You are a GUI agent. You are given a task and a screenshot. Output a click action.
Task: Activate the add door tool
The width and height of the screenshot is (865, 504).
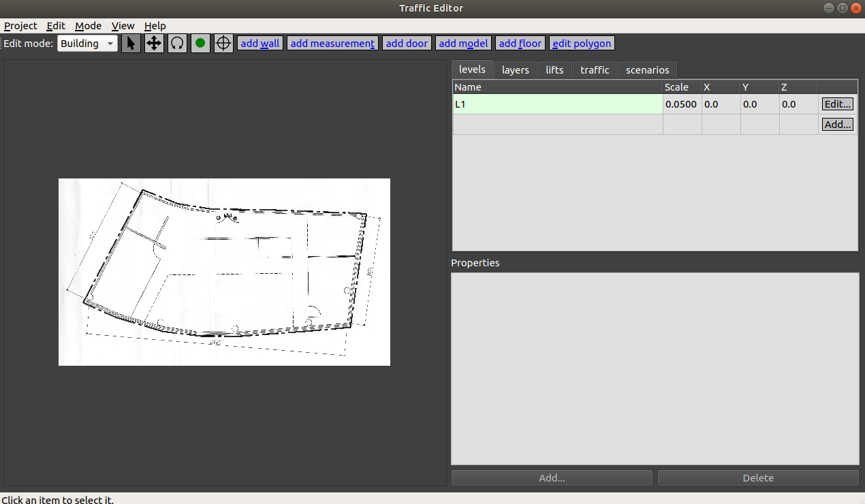407,43
